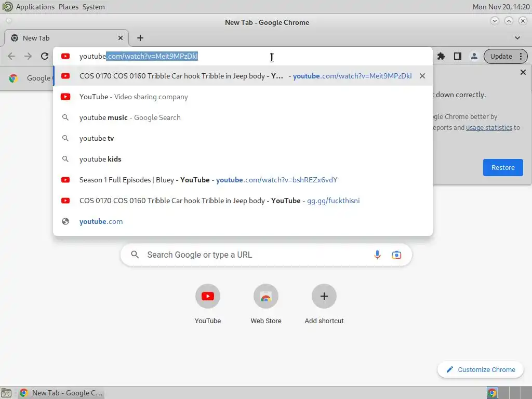This screenshot has height=399, width=532.
Task: Click the New Tab - Google Chrome taskbar entry
Action: [x=61, y=393]
